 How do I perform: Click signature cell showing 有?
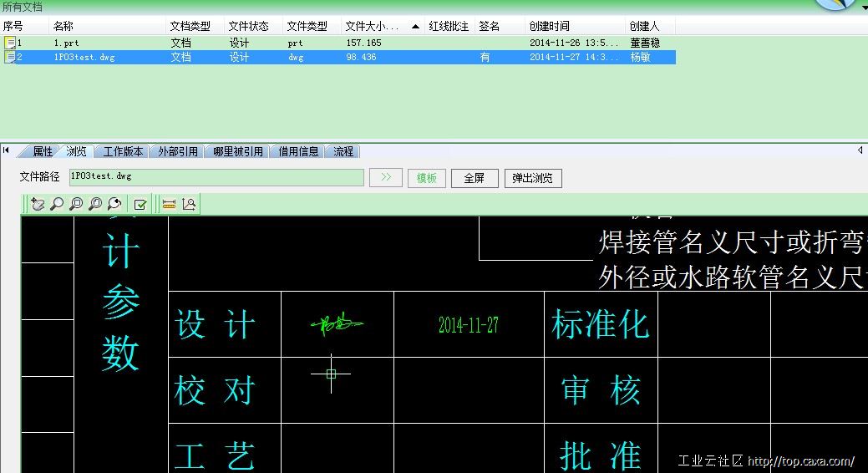coord(485,57)
